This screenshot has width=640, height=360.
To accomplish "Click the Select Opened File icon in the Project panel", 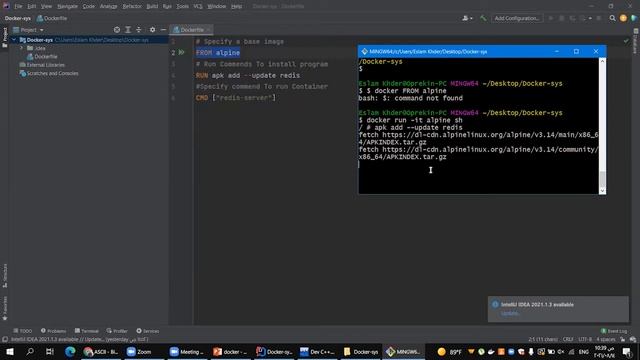I will (x=117, y=30).
